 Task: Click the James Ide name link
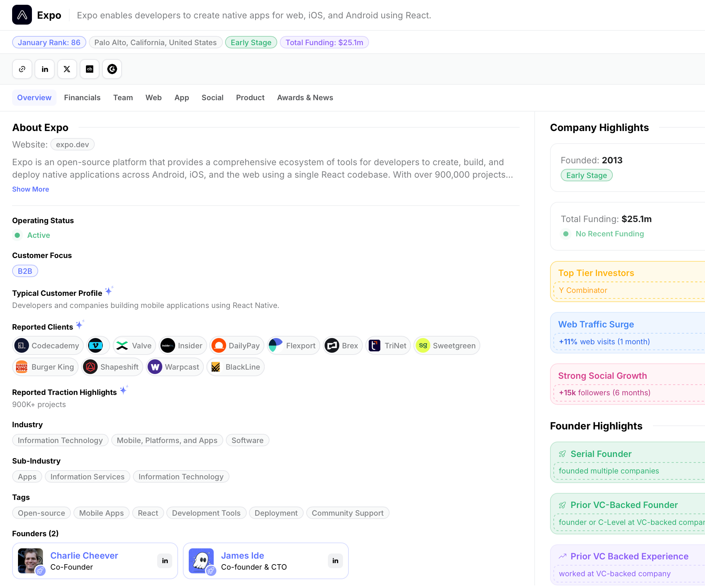pyautogui.click(x=242, y=556)
